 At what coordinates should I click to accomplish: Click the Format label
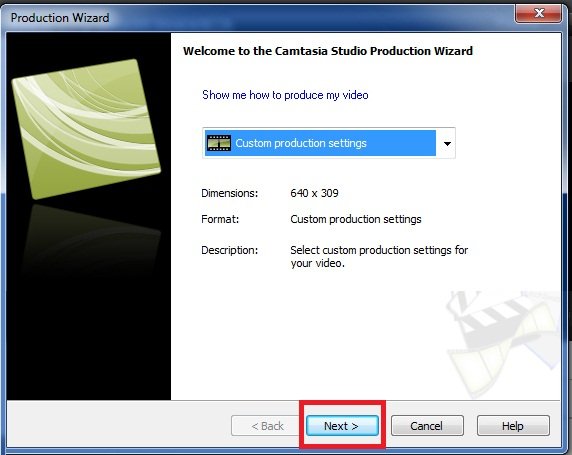click(220, 219)
